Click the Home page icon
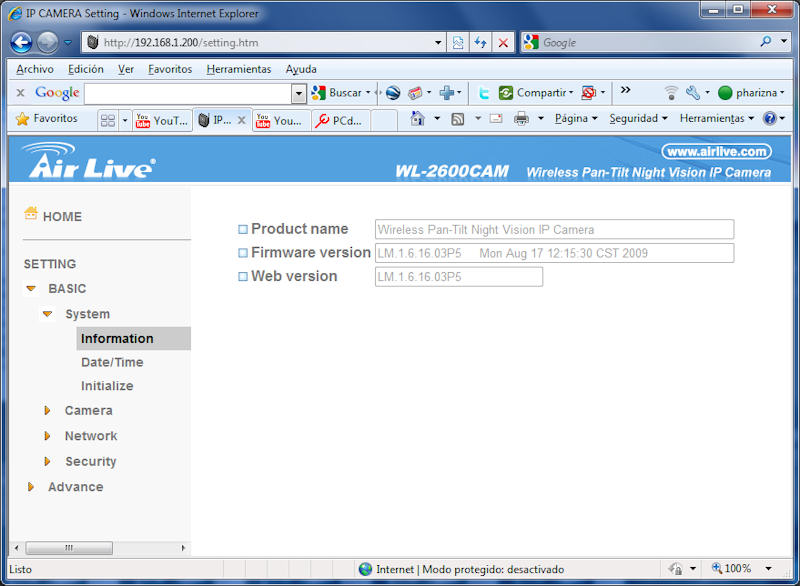The height and width of the screenshot is (586, 800). click(418, 119)
